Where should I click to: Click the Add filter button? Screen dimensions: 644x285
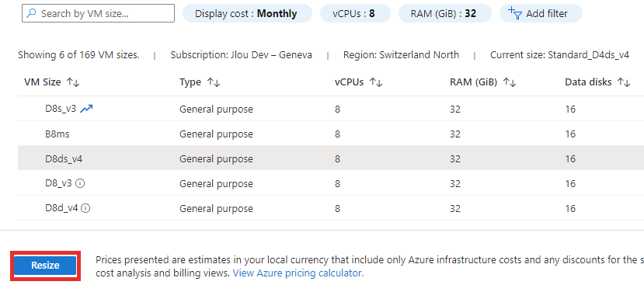pyautogui.click(x=541, y=13)
